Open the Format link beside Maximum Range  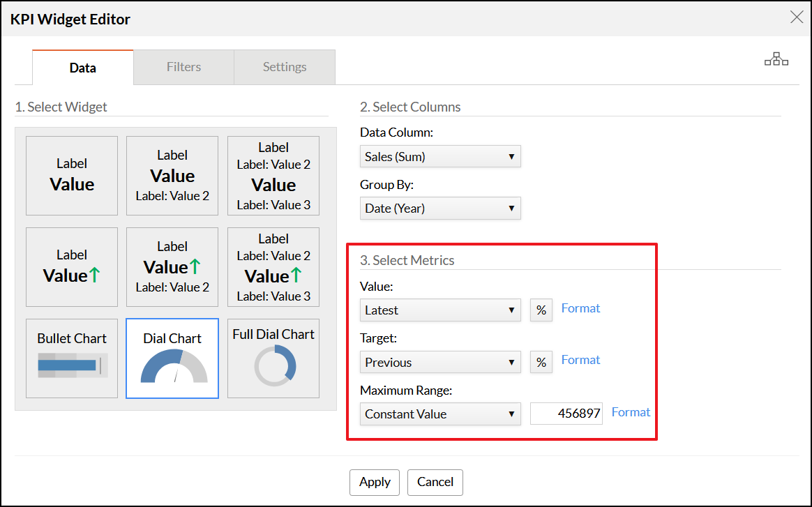[631, 412]
